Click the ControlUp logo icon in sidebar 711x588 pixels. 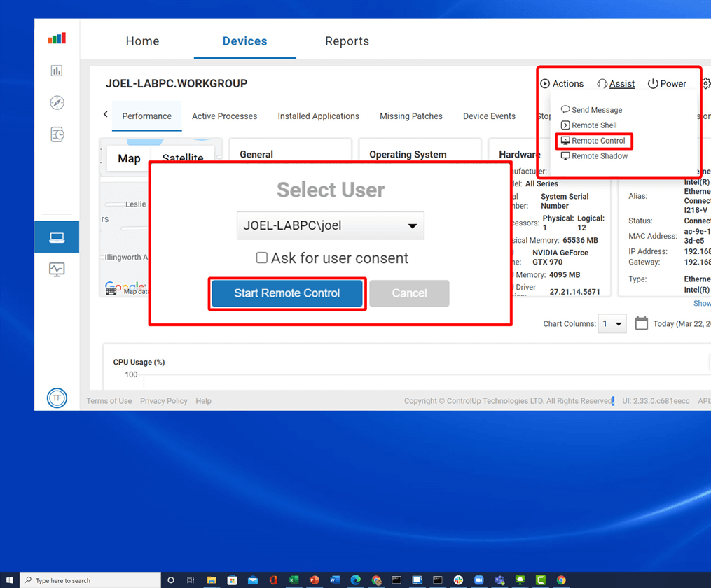pyautogui.click(x=57, y=38)
